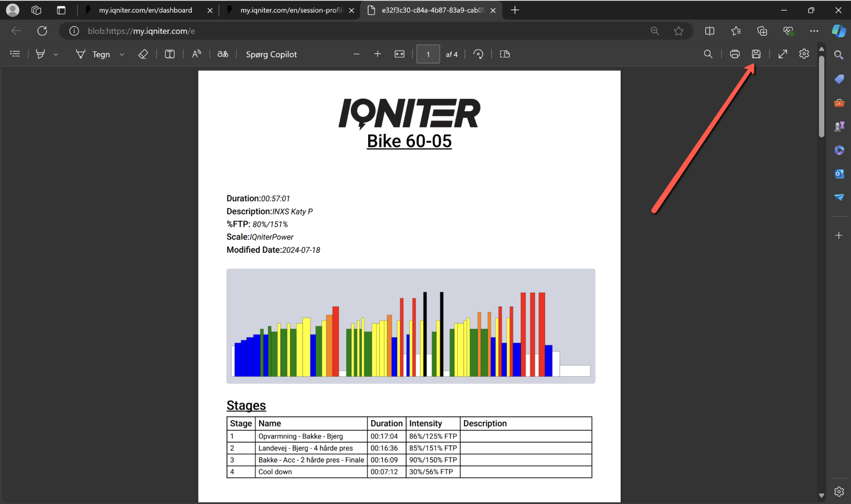This screenshot has width=851, height=504.
Task: Open browser Settings and more menu
Action: (x=814, y=31)
